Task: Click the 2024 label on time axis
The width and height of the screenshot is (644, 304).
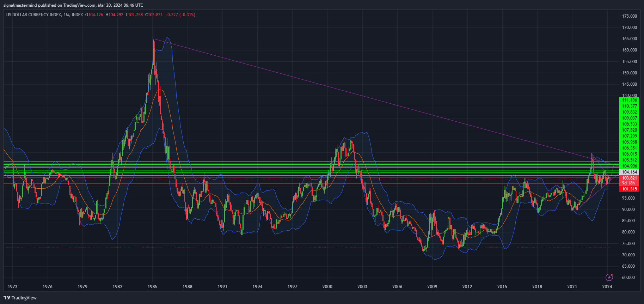Action: [x=607, y=287]
